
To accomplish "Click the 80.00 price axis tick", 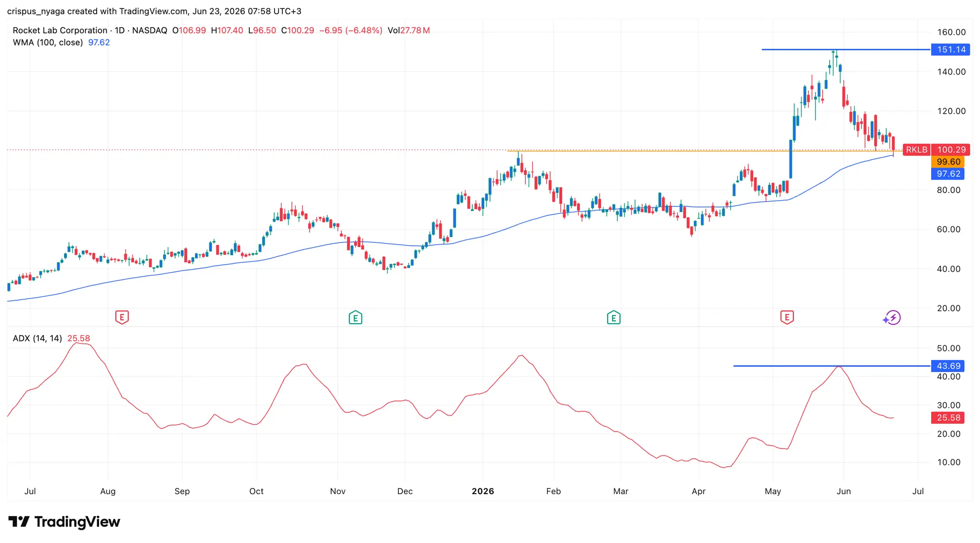I will pyautogui.click(x=948, y=190).
